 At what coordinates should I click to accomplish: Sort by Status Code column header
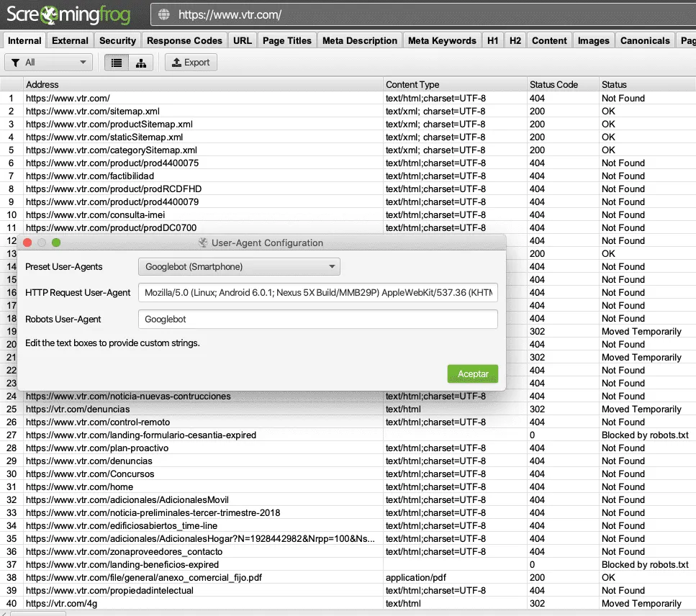[x=562, y=84]
